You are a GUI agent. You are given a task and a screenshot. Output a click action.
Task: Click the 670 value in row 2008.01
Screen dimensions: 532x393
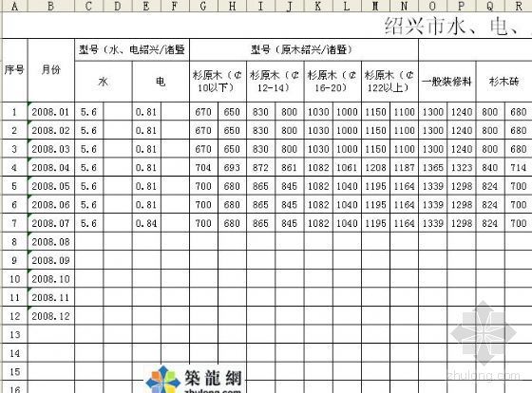tap(203, 112)
